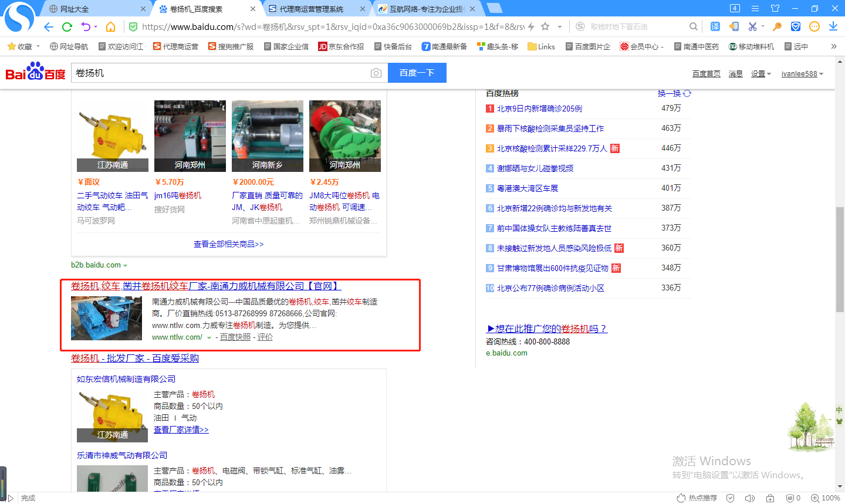Toggle the sound mute icon in status bar
Image resolution: width=845 pixels, height=504 pixels.
[749, 498]
